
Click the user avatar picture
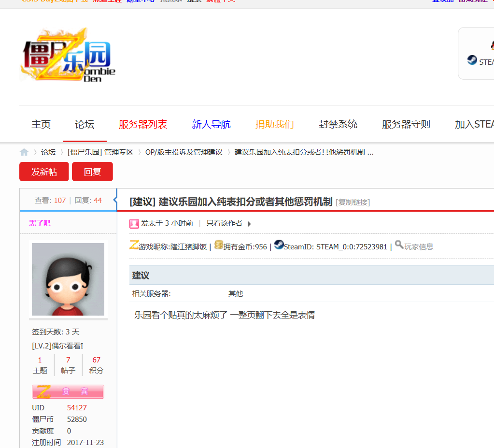tap(68, 279)
